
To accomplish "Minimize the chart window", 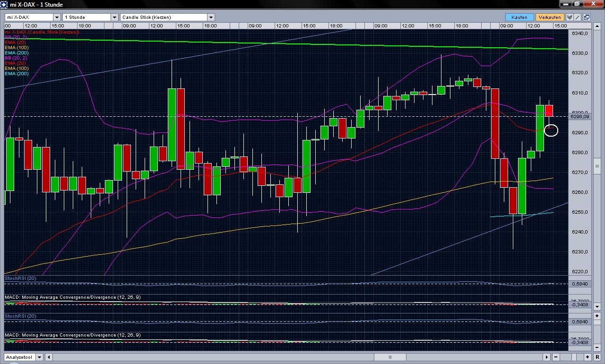I will [x=566, y=4].
